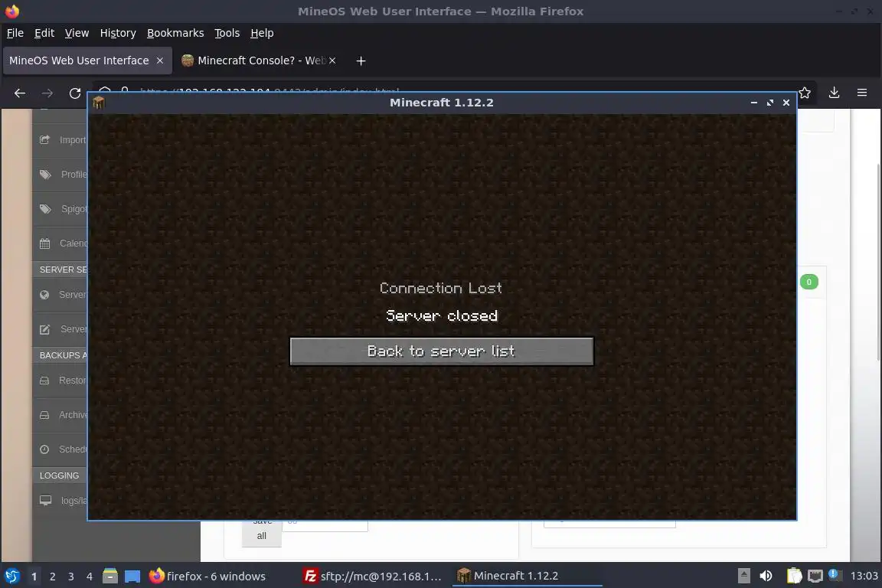Viewport: 882px width, 588px height.
Task: Switch to workspace 1
Action: coord(34,577)
